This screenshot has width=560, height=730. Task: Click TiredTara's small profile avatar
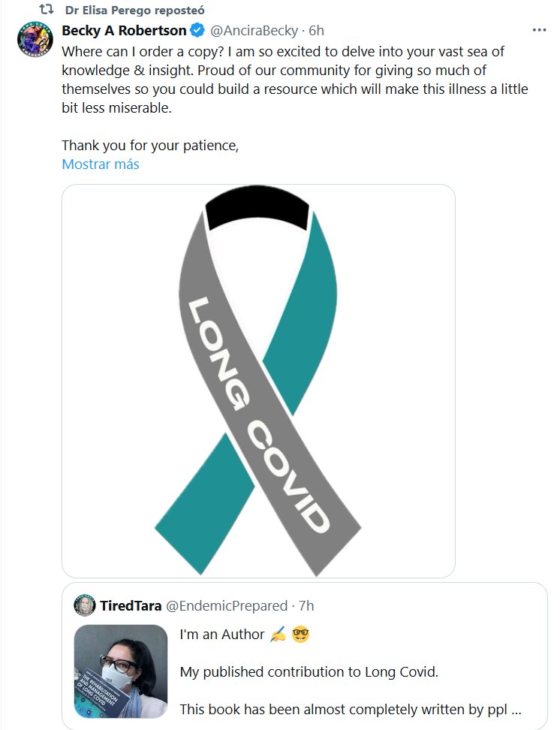(84, 605)
